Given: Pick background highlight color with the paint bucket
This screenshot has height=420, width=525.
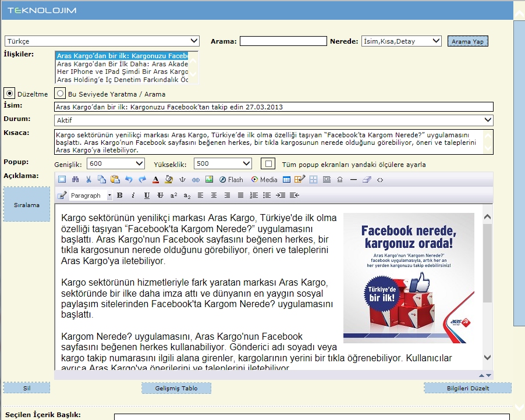Looking at the screenshot, I should coord(169,180).
